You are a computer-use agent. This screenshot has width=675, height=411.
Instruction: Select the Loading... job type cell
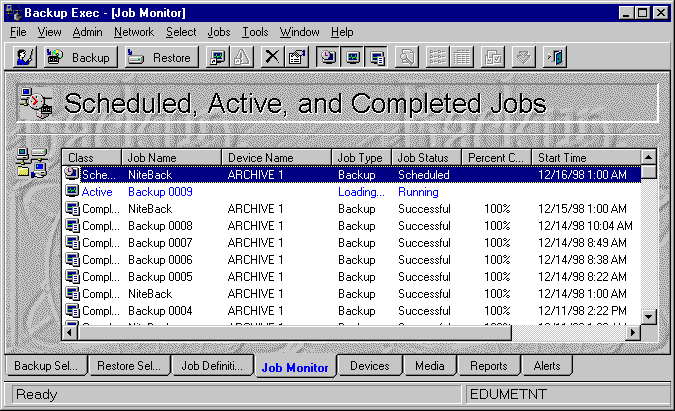[361, 192]
